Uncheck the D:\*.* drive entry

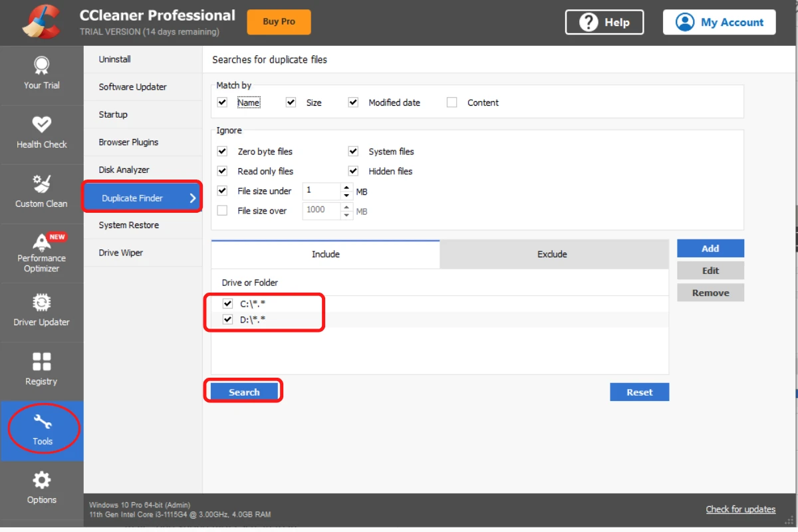pos(228,320)
